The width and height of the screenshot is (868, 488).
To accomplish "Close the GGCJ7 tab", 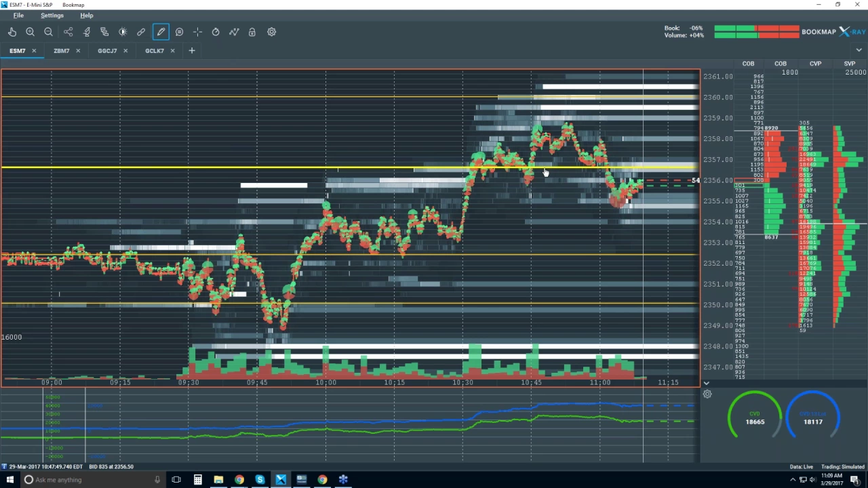I will coord(125,51).
